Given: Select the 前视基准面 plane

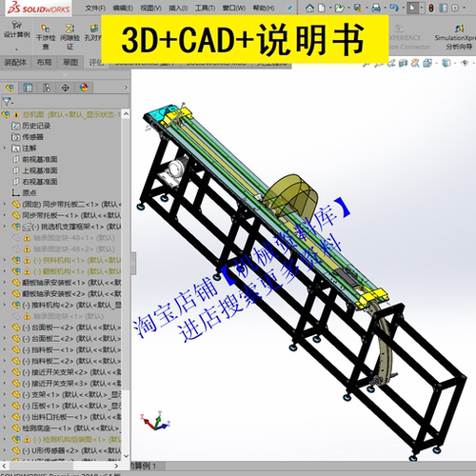Looking at the screenshot, I should [x=35, y=159].
